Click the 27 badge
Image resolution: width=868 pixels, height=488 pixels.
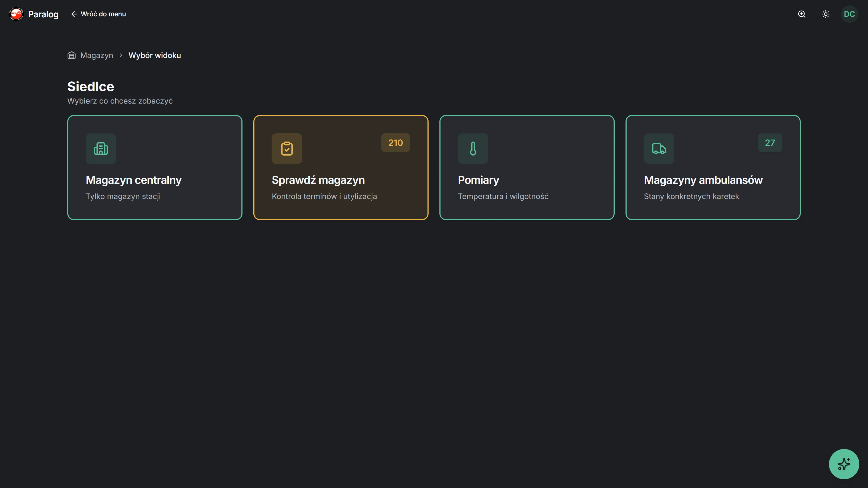(x=770, y=143)
